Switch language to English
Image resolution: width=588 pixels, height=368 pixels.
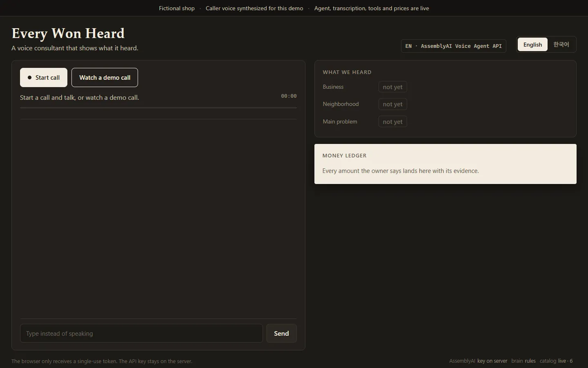[x=532, y=45]
